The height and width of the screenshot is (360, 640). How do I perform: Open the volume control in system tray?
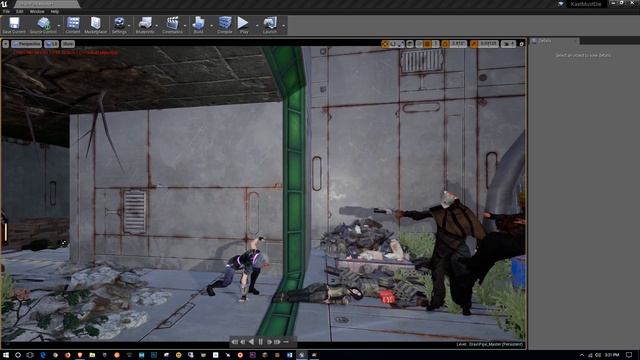[x=598, y=355]
